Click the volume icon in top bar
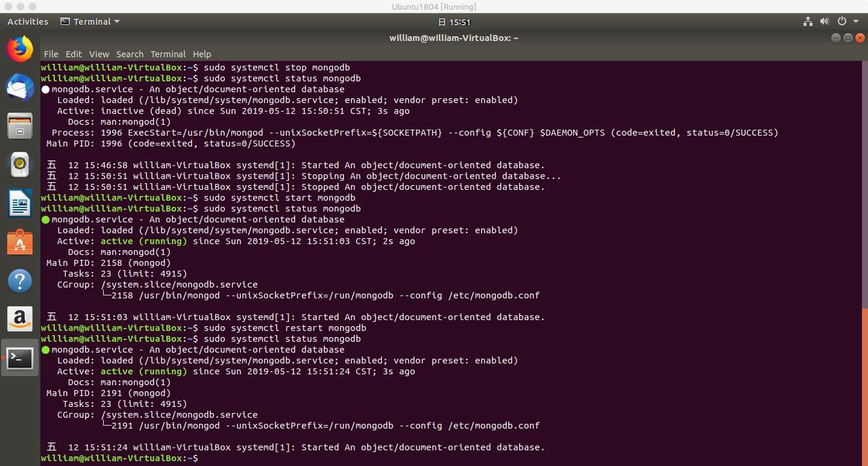The width and height of the screenshot is (868, 466). 825,22
